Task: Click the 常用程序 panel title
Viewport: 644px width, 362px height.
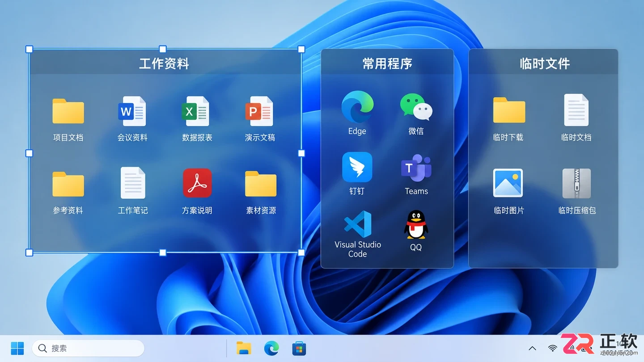Action: 387,63
